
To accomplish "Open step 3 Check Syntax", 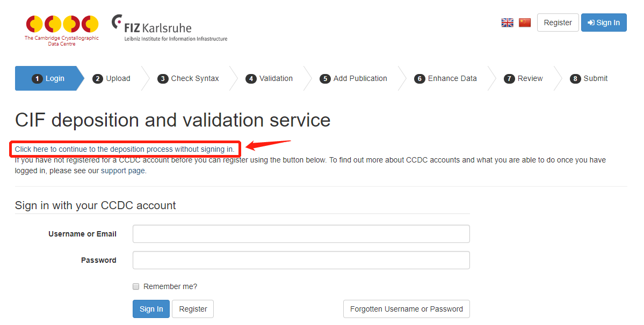I will tap(188, 78).
